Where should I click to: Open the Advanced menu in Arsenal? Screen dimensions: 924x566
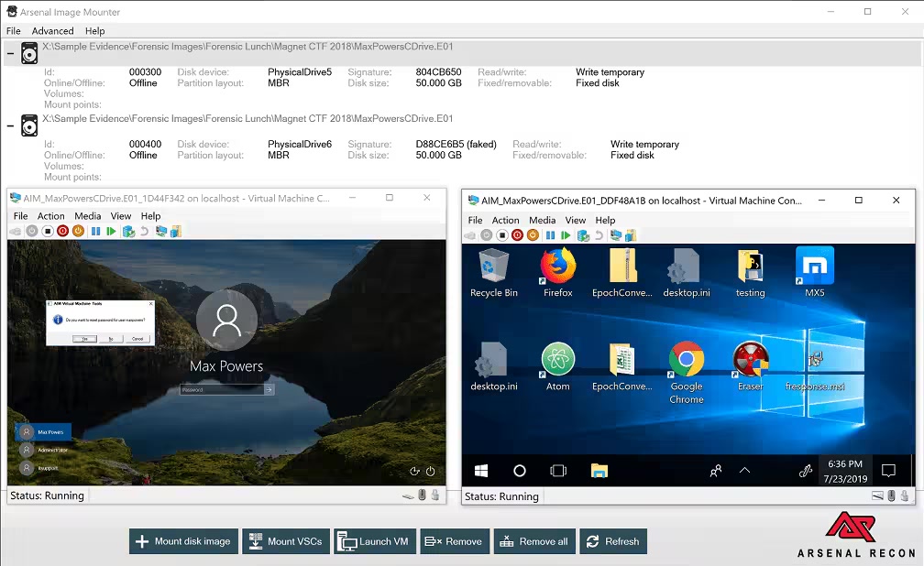[x=52, y=31]
